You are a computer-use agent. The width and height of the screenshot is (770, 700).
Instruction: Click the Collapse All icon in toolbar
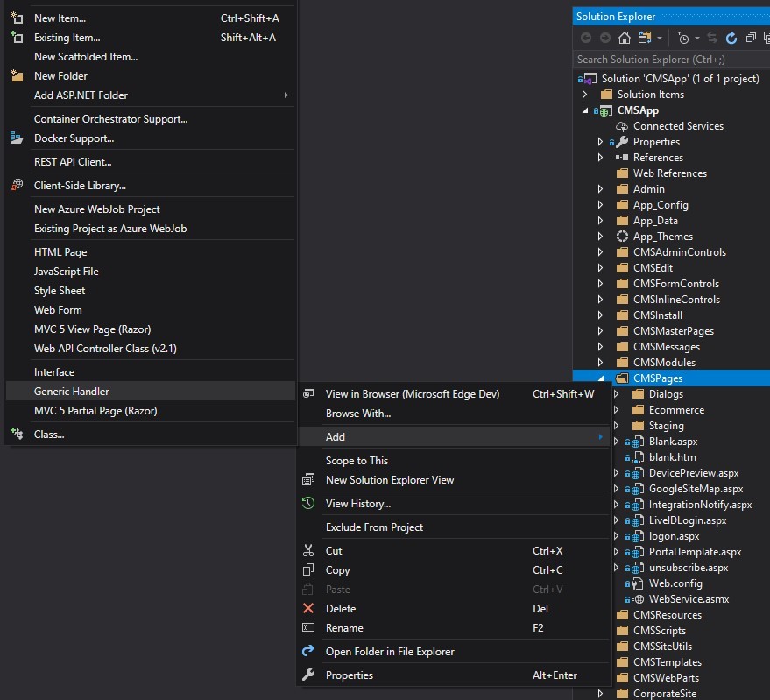tap(751, 38)
